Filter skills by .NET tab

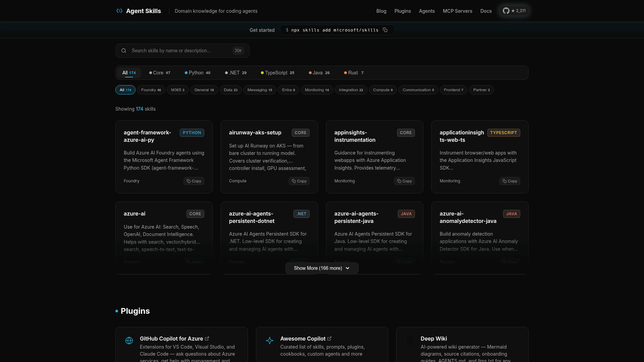click(236, 73)
